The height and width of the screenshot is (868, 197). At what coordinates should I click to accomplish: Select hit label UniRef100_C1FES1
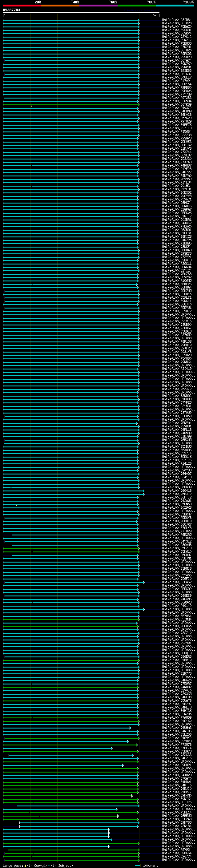[177, 233]
